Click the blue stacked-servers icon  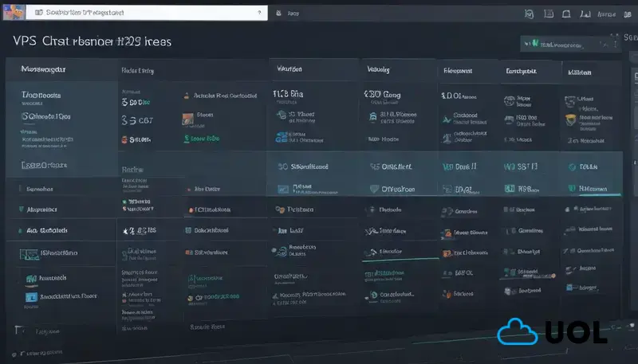(282, 137)
